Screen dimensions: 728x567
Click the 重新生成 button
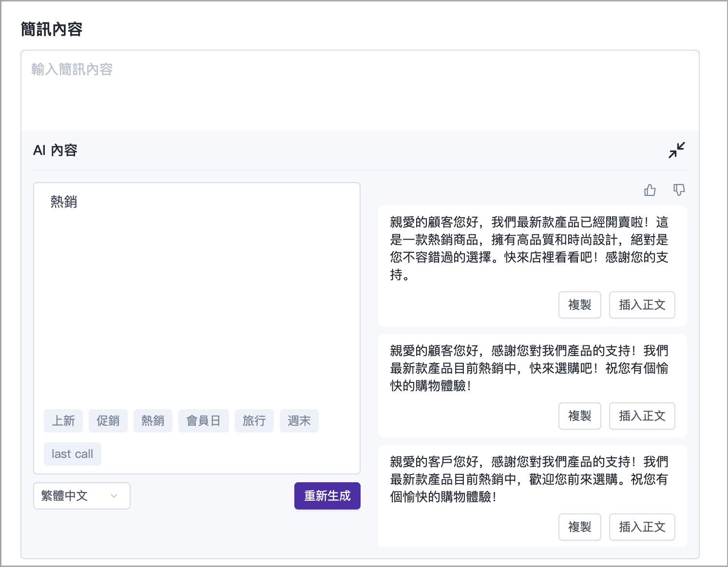(x=327, y=496)
